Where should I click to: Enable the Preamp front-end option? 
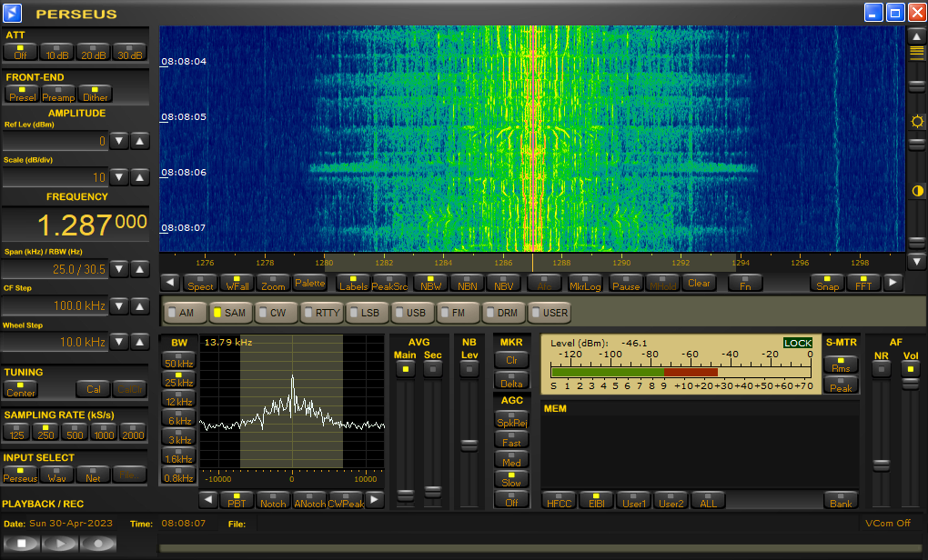[x=58, y=94]
